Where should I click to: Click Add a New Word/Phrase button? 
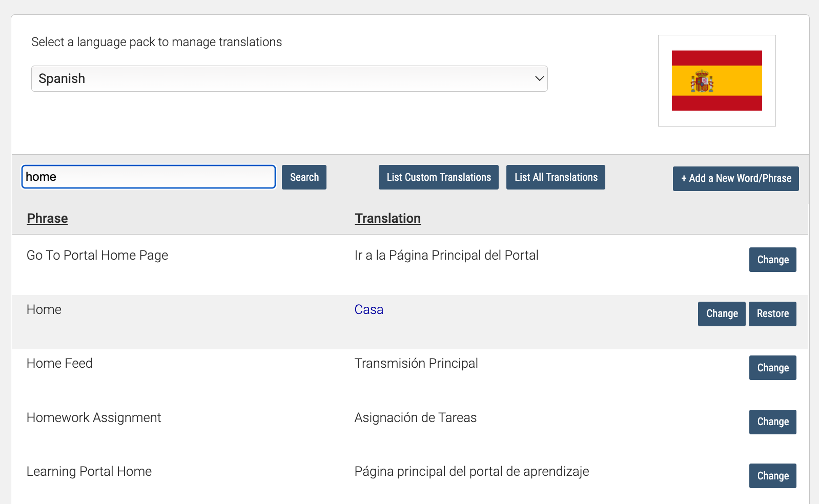(735, 179)
